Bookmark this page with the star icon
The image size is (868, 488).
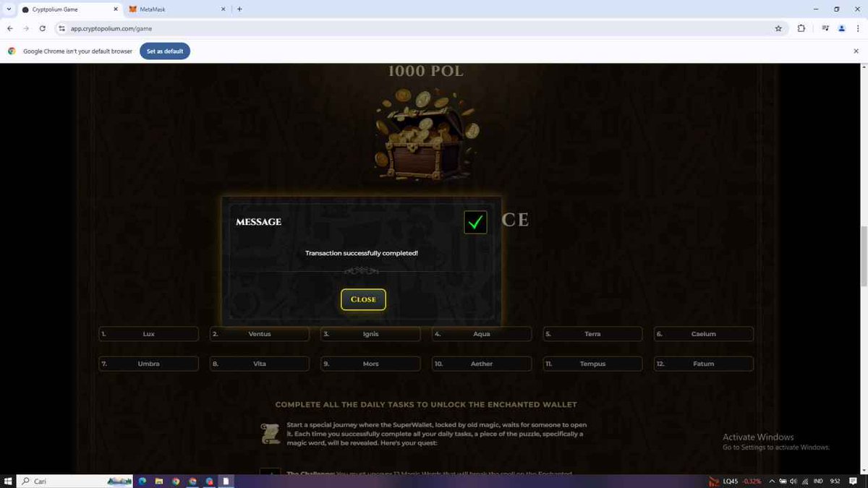click(778, 28)
